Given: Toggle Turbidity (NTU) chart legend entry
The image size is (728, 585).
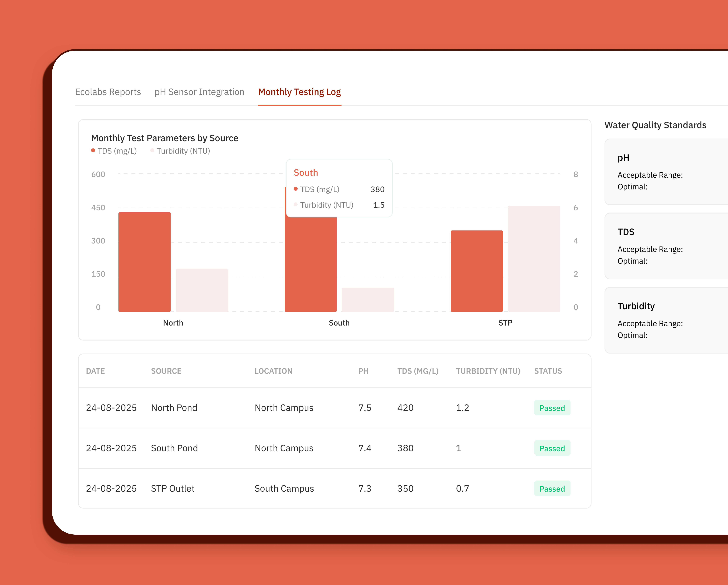Looking at the screenshot, I should click(180, 151).
